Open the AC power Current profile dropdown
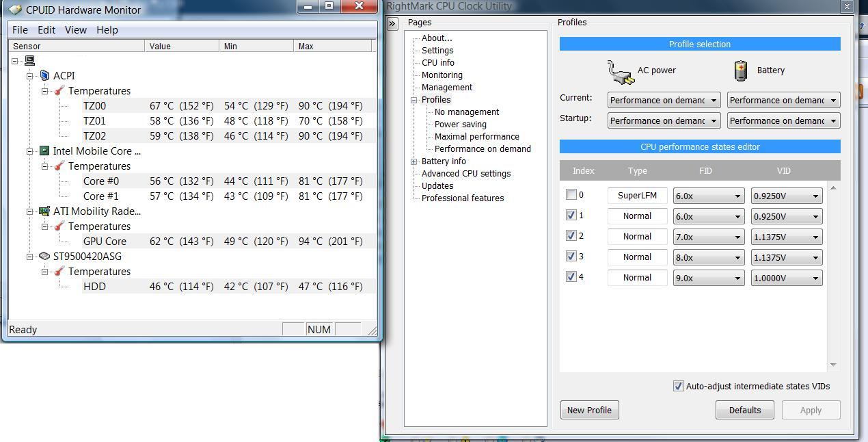 pos(664,100)
